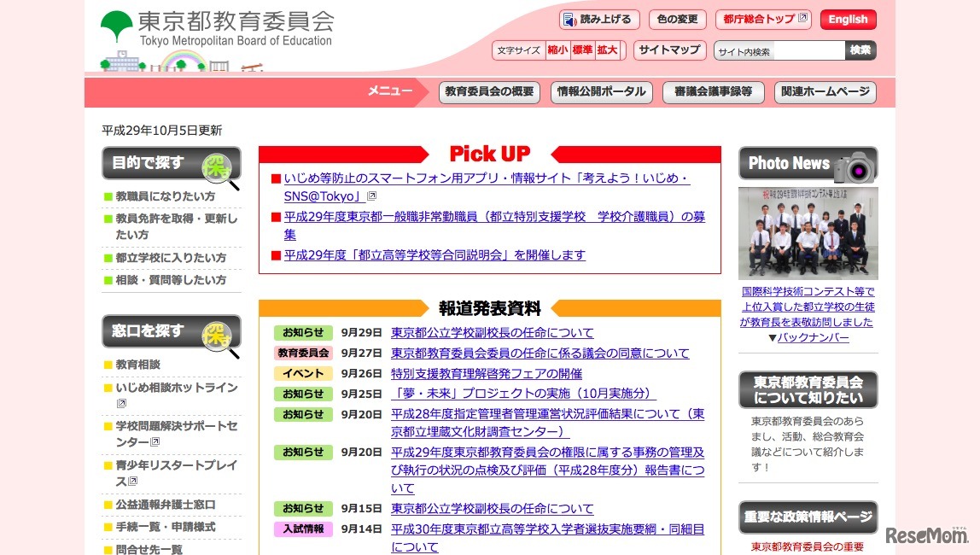This screenshot has height=555, width=980.
Task: Set text size to 標準
Action: 582,50
